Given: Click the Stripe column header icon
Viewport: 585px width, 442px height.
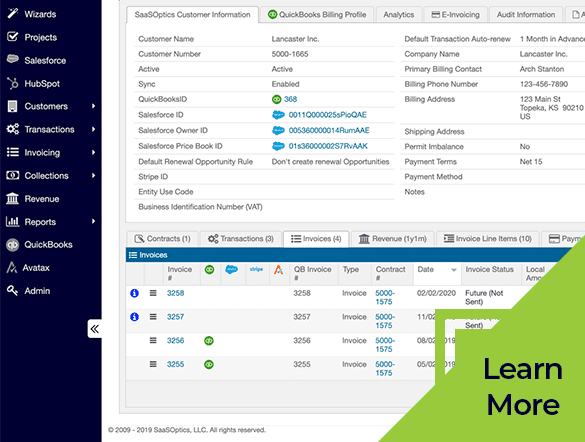Looking at the screenshot, I should coord(256,269).
